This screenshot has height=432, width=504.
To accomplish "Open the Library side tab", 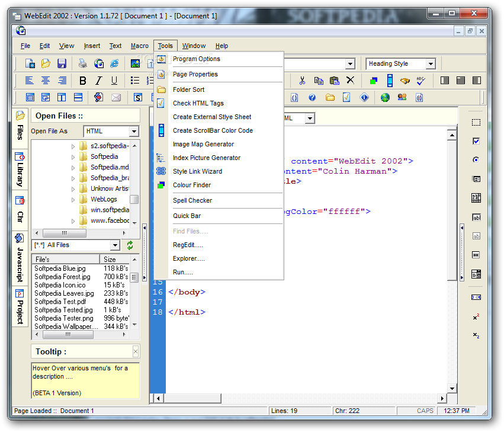I will point(20,170).
